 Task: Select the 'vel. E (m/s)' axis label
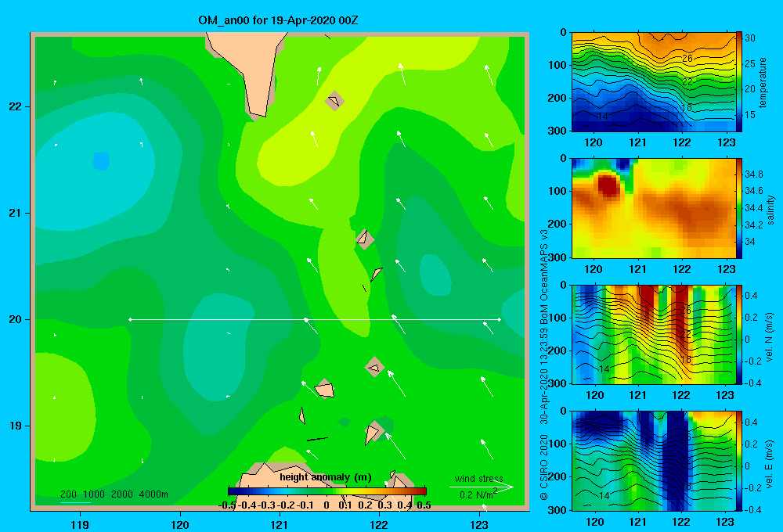[769, 464]
